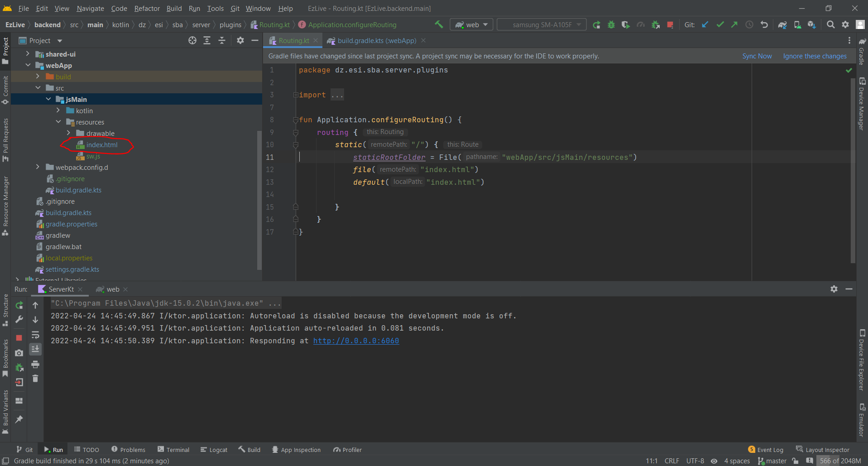This screenshot has height=466, width=868.
Task: Toggle soft-wrap in the Run console
Action: pos(35,335)
